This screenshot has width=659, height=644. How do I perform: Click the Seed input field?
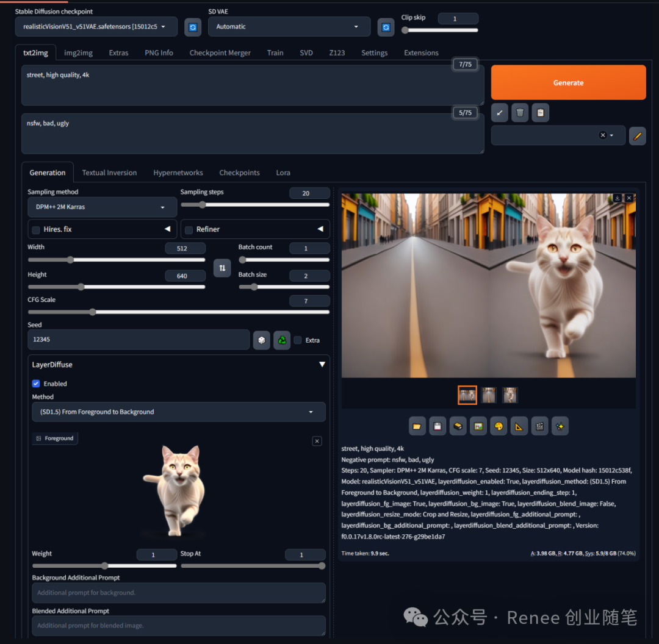coord(139,340)
